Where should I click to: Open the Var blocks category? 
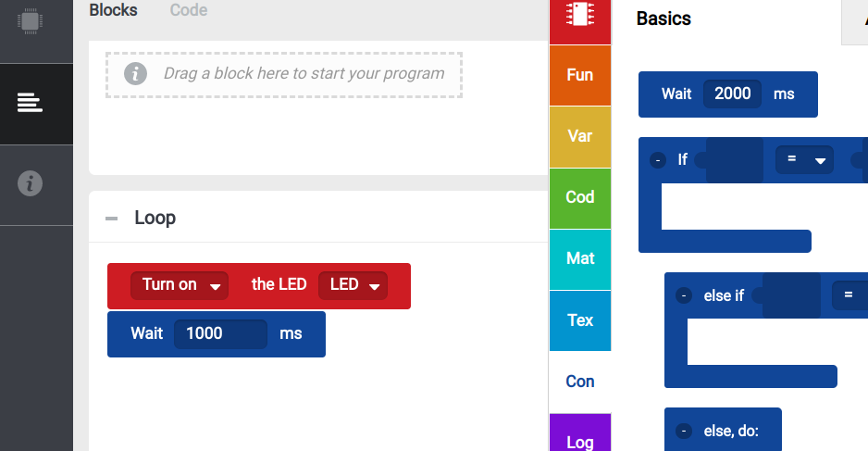(x=580, y=136)
